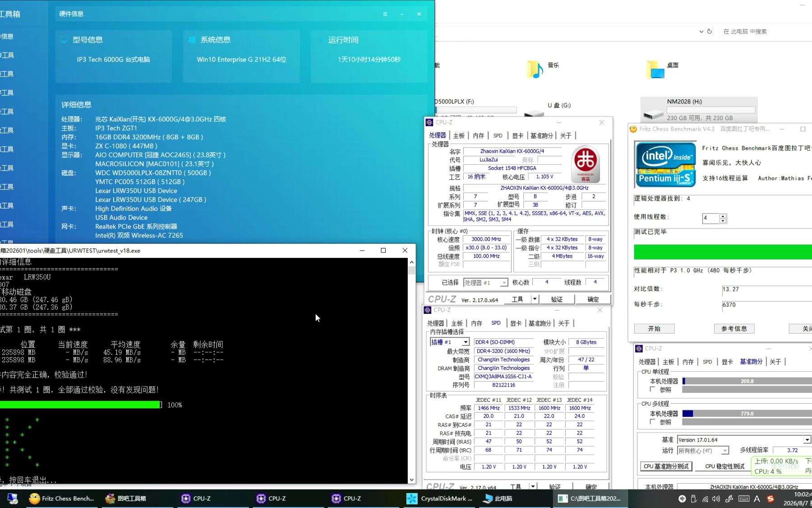Select the U盘 (G:) drive icon
Image resolution: width=812 pixels, height=508 pixels.
[534, 113]
